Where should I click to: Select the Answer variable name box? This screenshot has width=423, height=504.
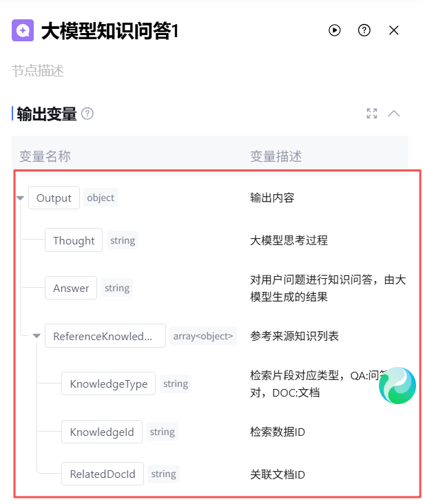[71, 288]
